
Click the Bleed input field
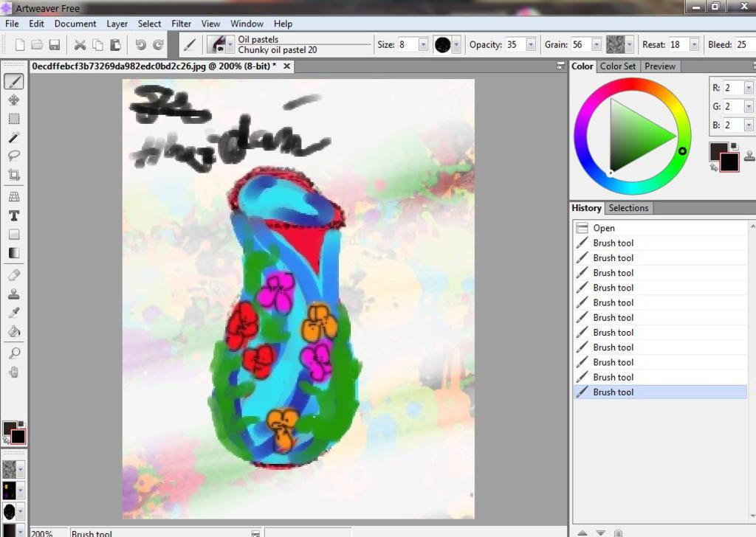coord(745,45)
